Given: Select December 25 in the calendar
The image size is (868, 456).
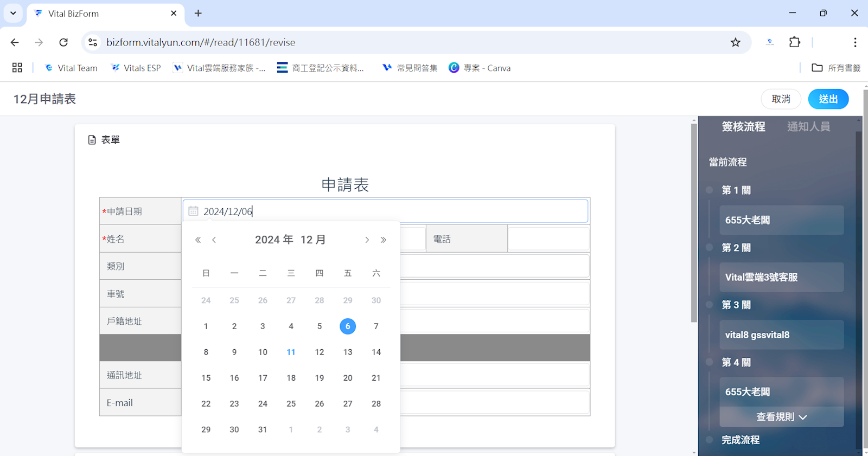Looking at the screenshot, I should pos(291,403).
